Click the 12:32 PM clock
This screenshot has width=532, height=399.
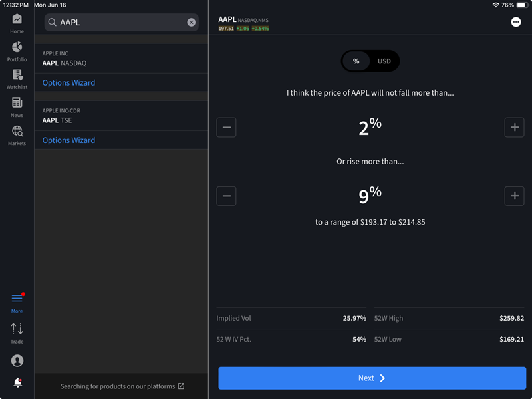pos(15,5)
